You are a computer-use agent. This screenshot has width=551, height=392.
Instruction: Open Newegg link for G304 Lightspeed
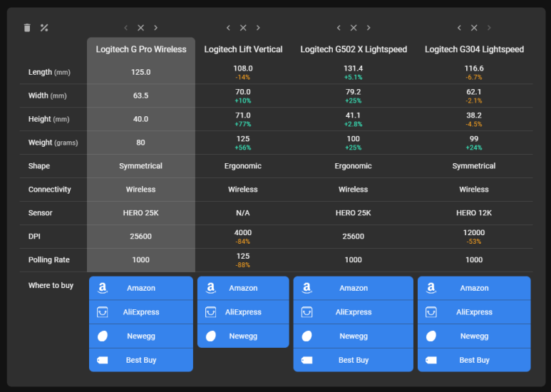(474, 336)
